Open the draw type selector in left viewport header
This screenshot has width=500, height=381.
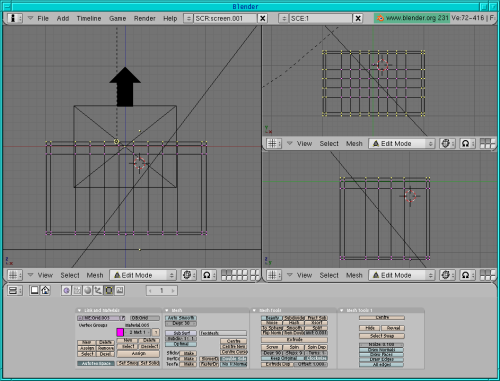(x=189, y=275)
